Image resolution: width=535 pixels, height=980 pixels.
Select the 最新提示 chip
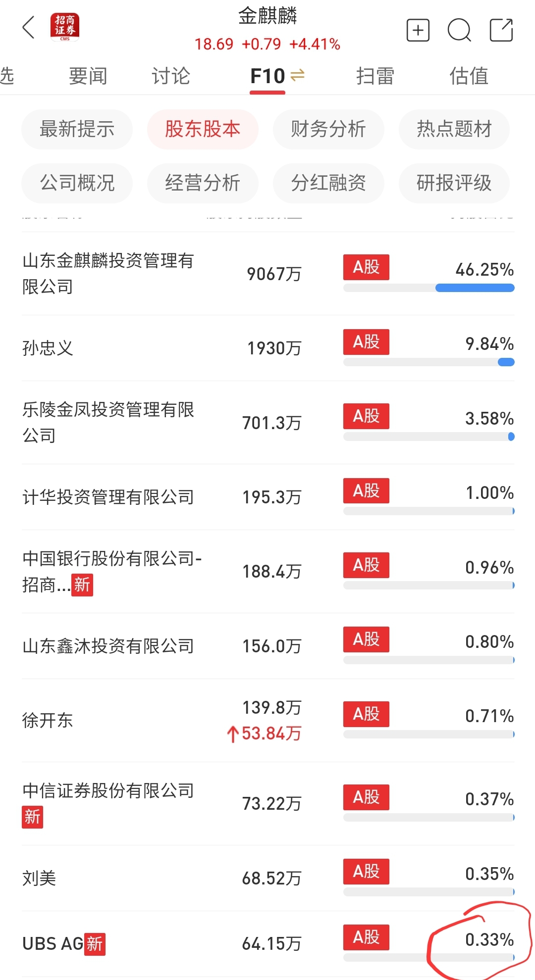(x=77, y=129)
